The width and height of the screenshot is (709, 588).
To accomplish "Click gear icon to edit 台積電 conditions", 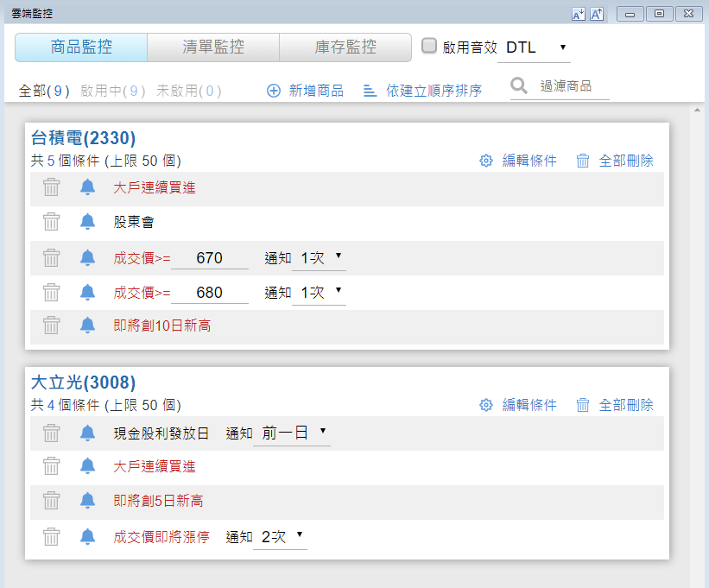I will coord(486,161).
